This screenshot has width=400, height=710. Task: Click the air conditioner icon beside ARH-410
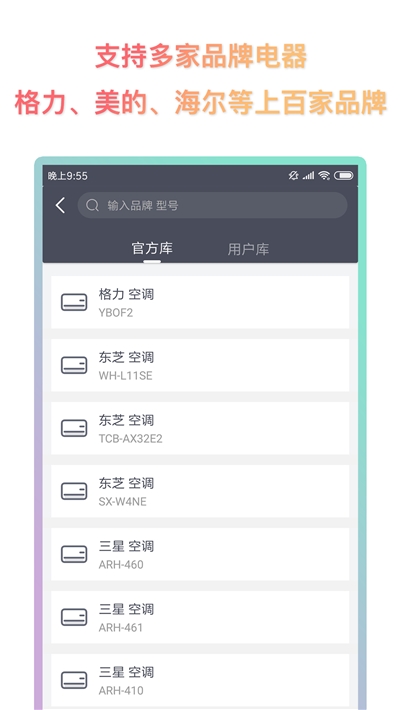(74, 680)
